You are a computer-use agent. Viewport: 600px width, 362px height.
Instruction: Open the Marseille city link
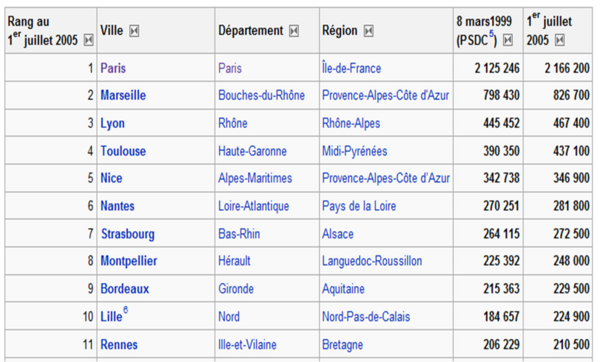123,95
